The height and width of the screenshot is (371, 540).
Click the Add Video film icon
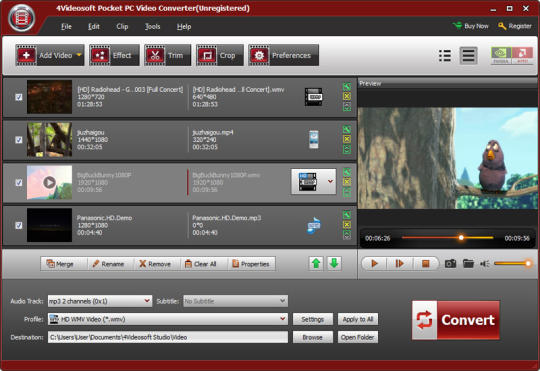[26, 55]
